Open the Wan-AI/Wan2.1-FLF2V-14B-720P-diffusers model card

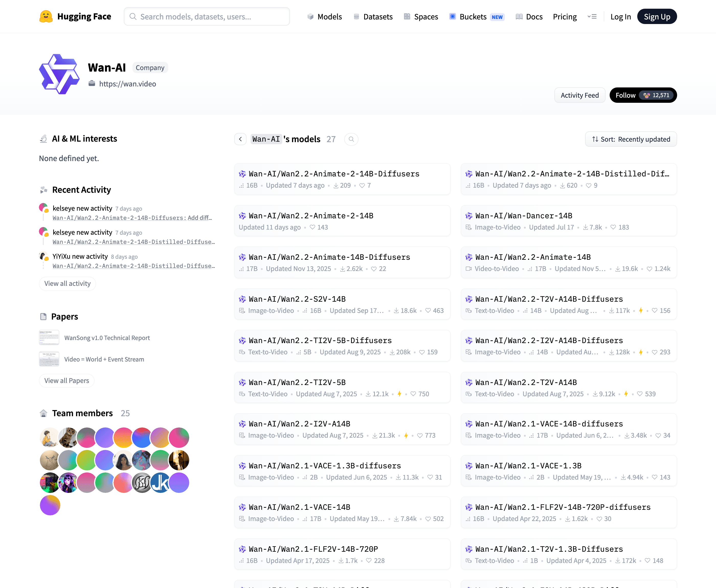(569, 513)
